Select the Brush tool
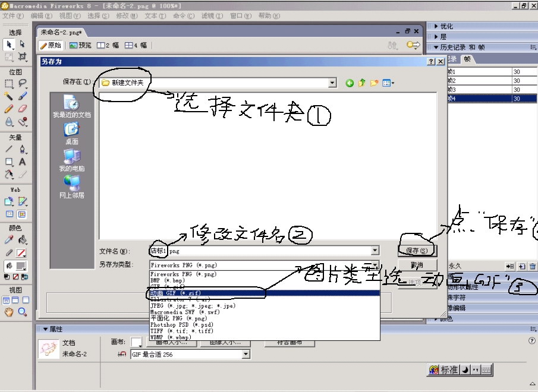538x392 pixels. pyautogui.click(x=23, y=96)
